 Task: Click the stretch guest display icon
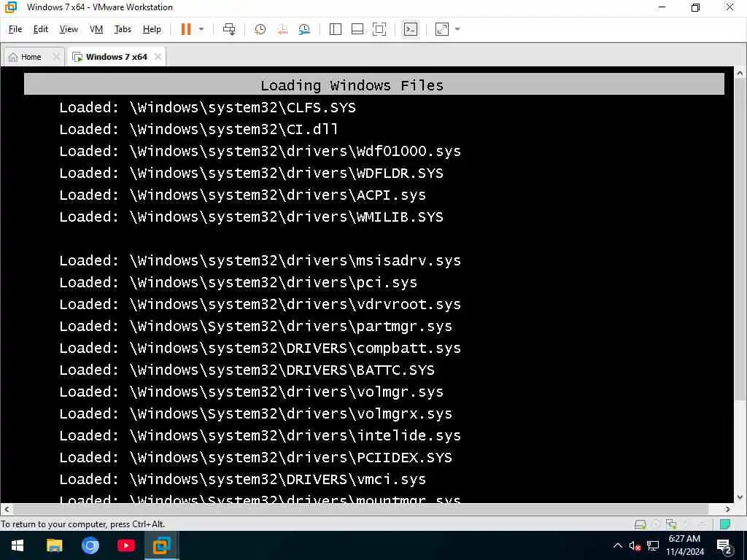[441, 29]
